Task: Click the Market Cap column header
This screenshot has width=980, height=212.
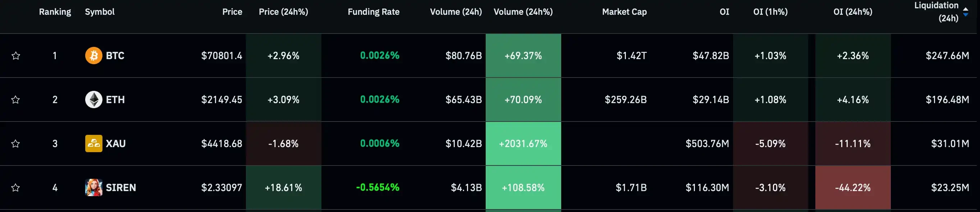Action: (624, 12)
